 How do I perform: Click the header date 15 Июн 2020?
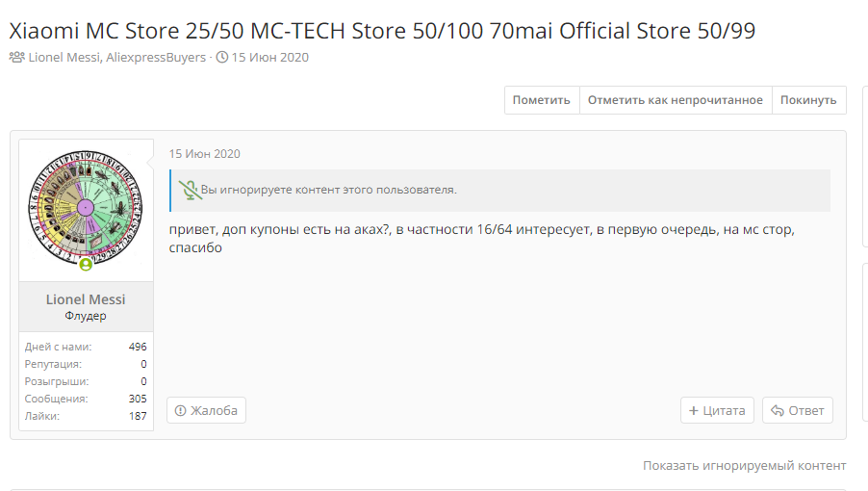(x=270, y=57)
